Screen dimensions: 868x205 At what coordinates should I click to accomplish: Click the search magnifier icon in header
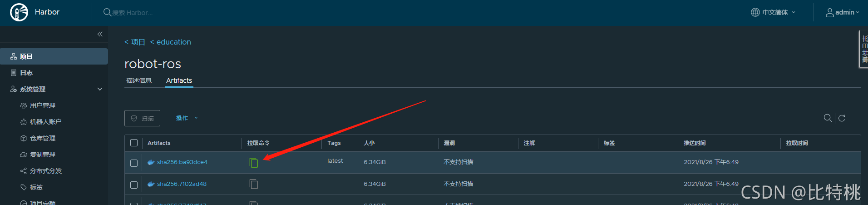click(x=107, y=12)
